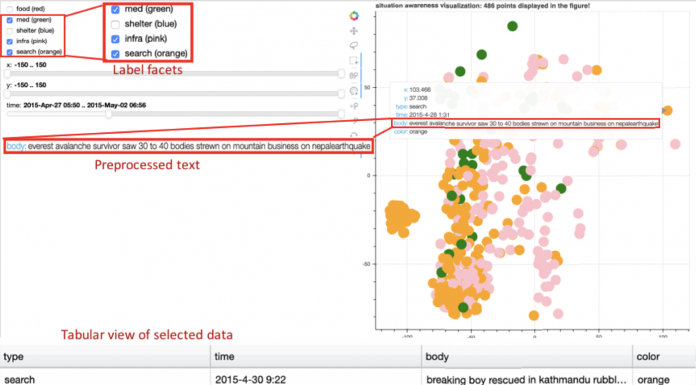
Task: Toggle the small infra (pink) checkbox
Action: pyautogui.click(x=10, y=41)
